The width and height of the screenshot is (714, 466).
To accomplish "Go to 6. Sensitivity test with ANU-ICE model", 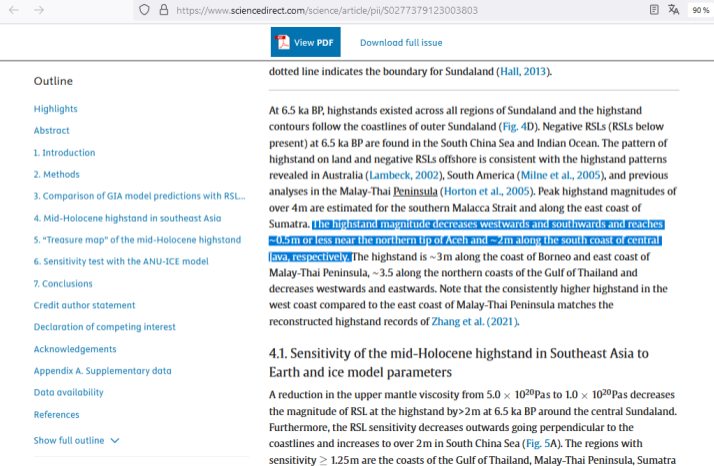I will pos(121,261).
